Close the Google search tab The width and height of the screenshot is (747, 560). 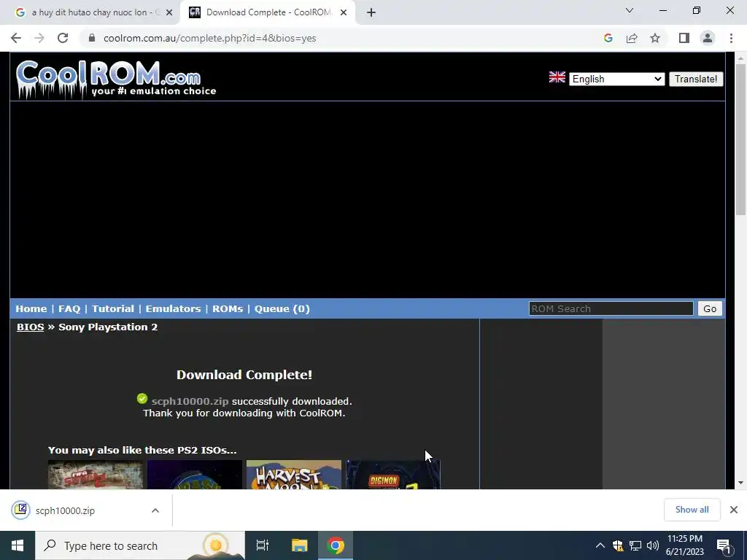point(169,12)
